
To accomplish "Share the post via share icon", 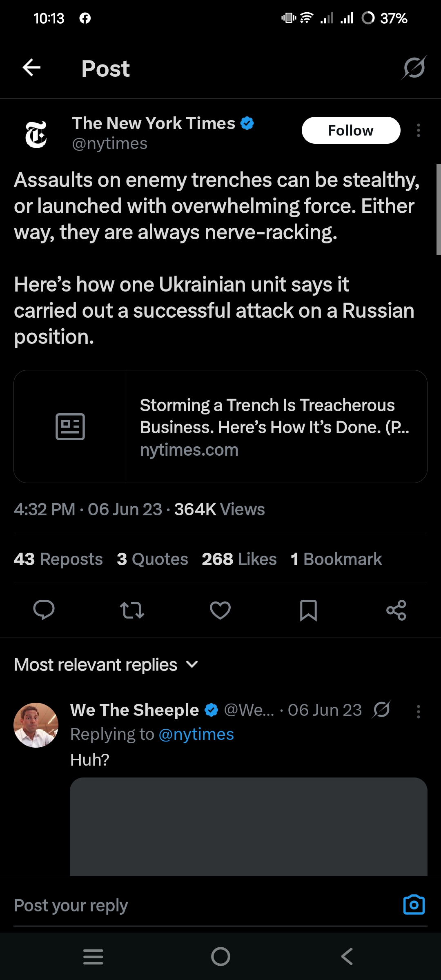I will [396, 610].
